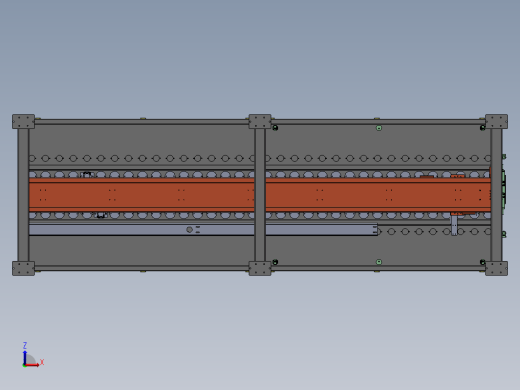Select the top-middle bracket plate
The height and width of the screenshot is (390, 520).
pyautogui.click(x=260, y=122)
